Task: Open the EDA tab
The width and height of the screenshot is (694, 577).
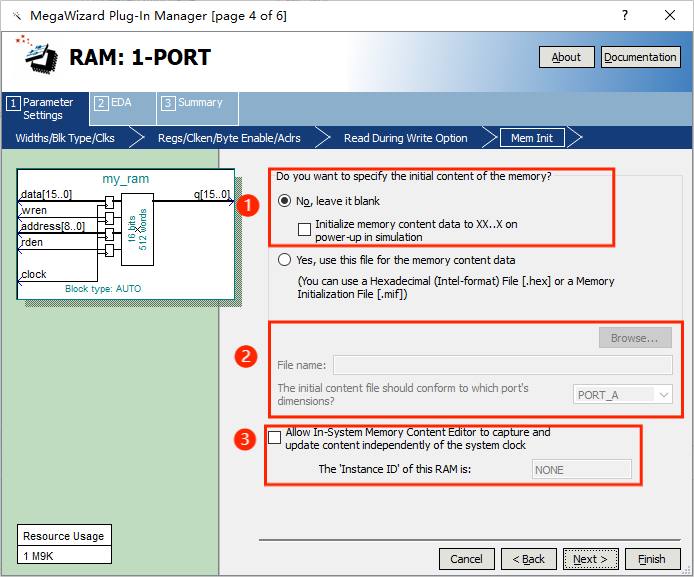Action: [123, 109]
